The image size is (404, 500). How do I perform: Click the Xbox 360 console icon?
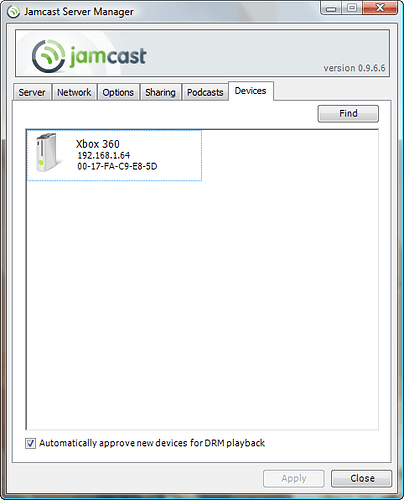click(47, 152)
